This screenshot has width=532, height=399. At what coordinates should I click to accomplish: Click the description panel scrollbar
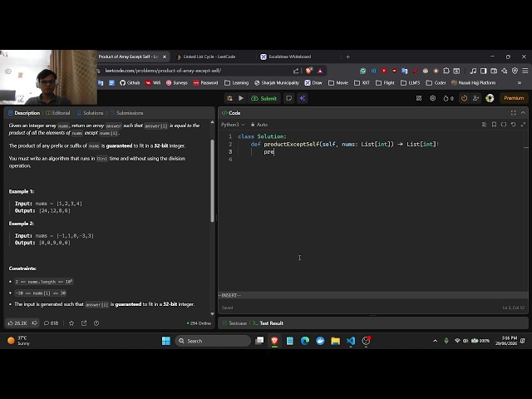coord(213,181)
